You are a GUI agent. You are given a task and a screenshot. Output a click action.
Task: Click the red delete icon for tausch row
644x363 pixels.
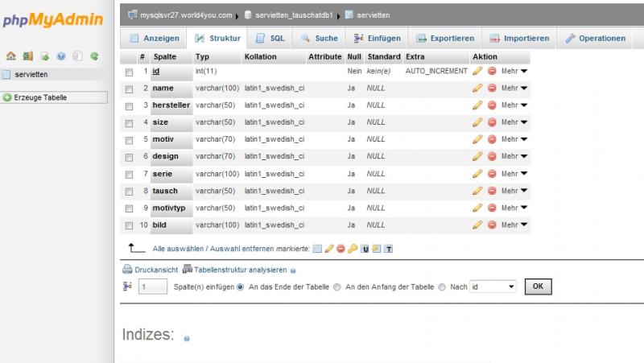click(491, 191)
